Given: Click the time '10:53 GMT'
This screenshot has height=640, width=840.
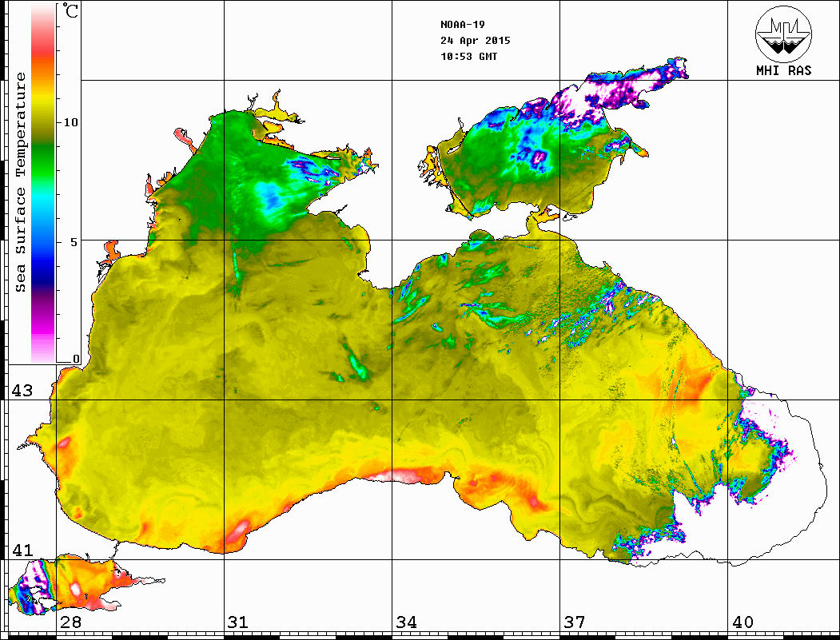Looking at the screenshot, I should pos(468,57).
